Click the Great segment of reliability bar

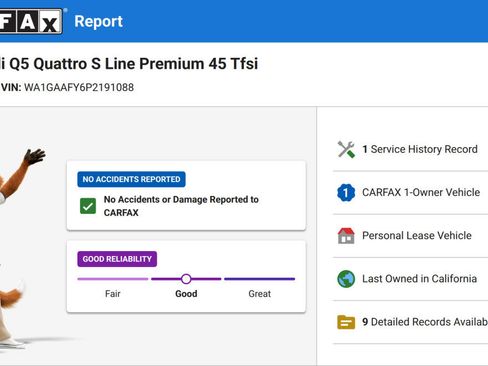click(260, 279)
